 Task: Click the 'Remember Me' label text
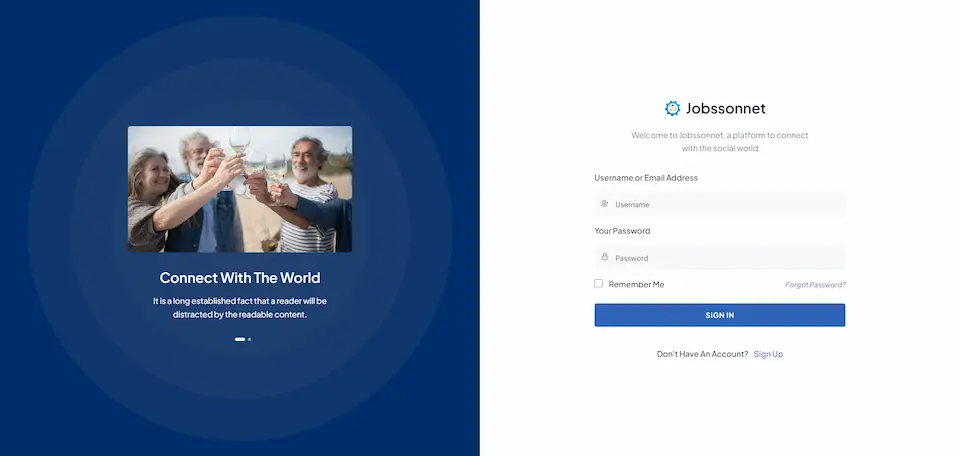pyautogui.click(x=636, y=285)
